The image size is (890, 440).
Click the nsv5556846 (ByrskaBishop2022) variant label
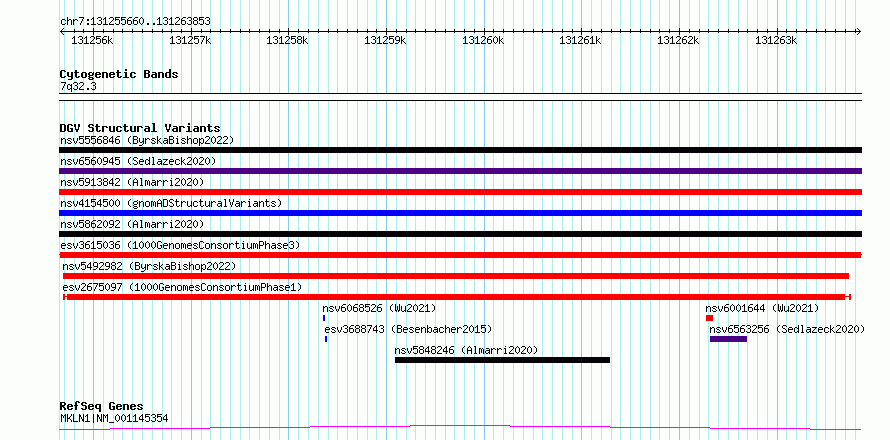[x=147, y=140]
